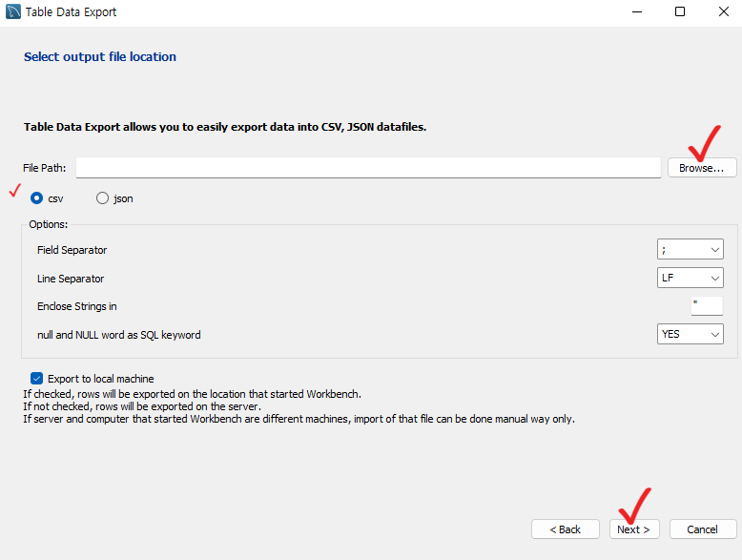Open the Line Separator dropdown
The height and width of the screenshot is (560, 742).
coord(690,278)
